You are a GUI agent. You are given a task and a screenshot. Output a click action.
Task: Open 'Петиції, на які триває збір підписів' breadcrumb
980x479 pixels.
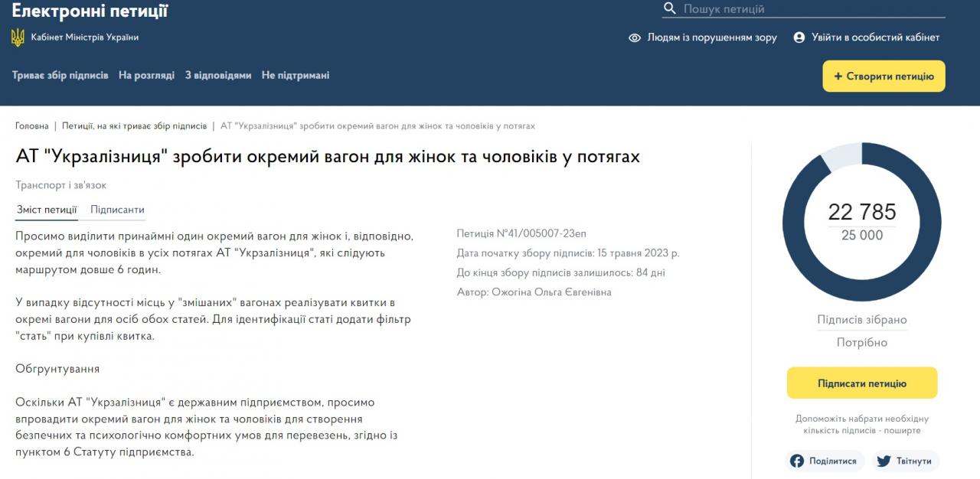(135, 125)
